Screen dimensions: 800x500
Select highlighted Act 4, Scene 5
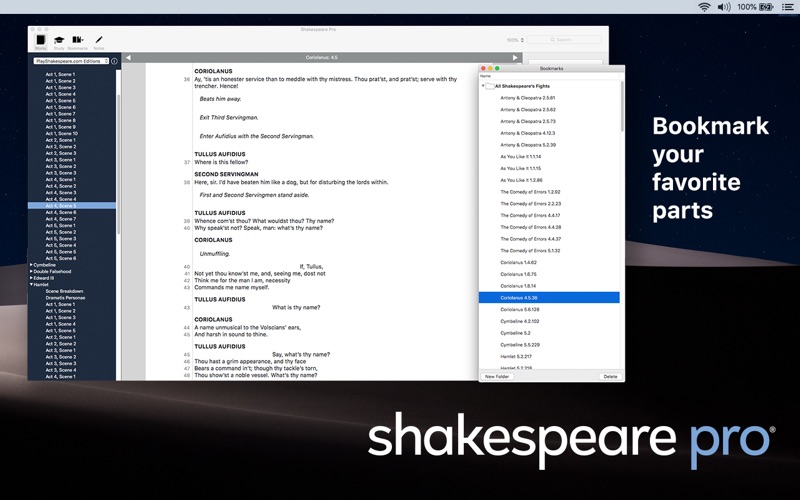tap(72, 206)
